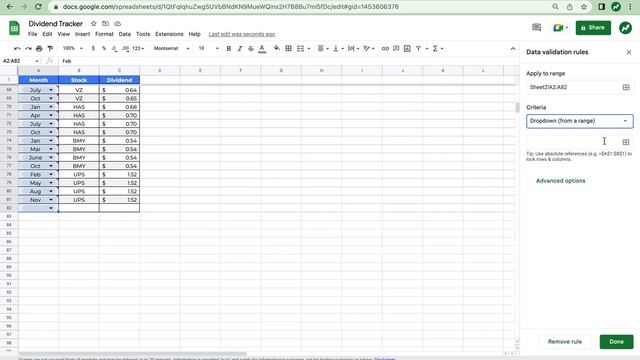Apply strikethrough formatting
The width and height of the screenshot is (640, 360).
[251, 49]
